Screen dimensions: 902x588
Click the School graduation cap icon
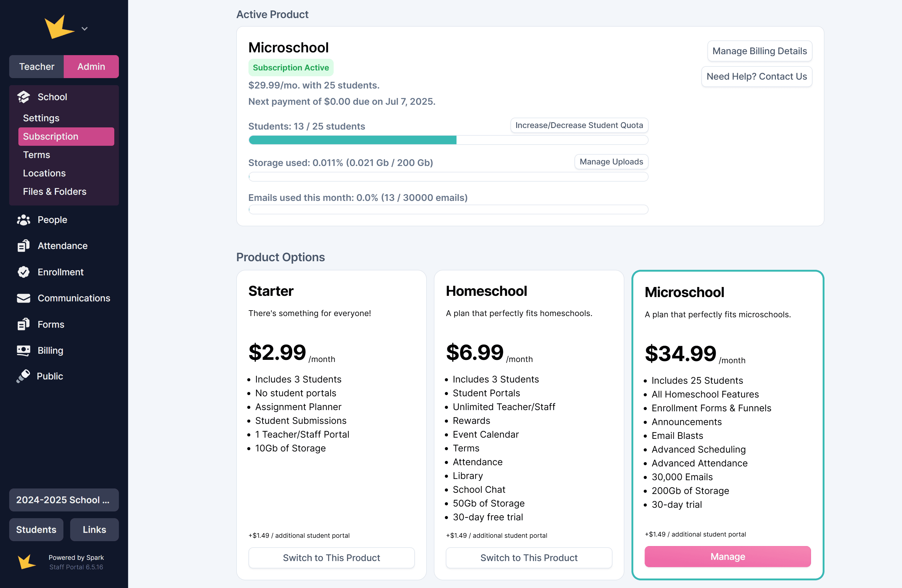(24, 97)
